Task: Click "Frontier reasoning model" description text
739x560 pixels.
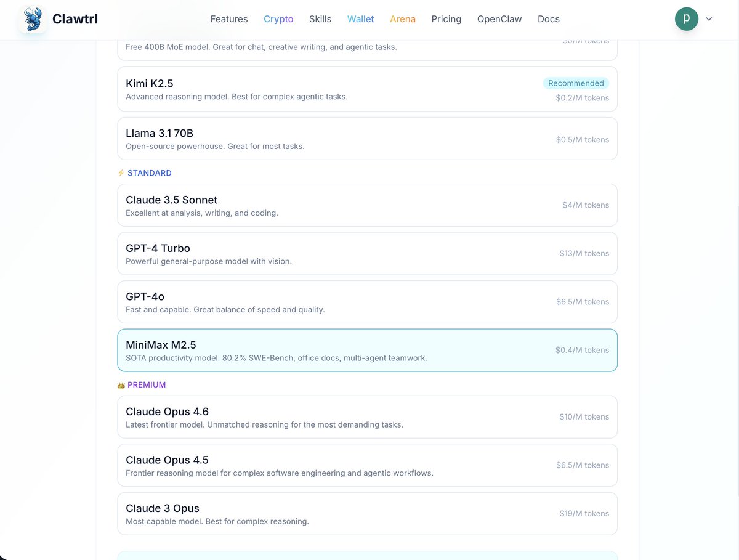Action: [x=280, y=473]
